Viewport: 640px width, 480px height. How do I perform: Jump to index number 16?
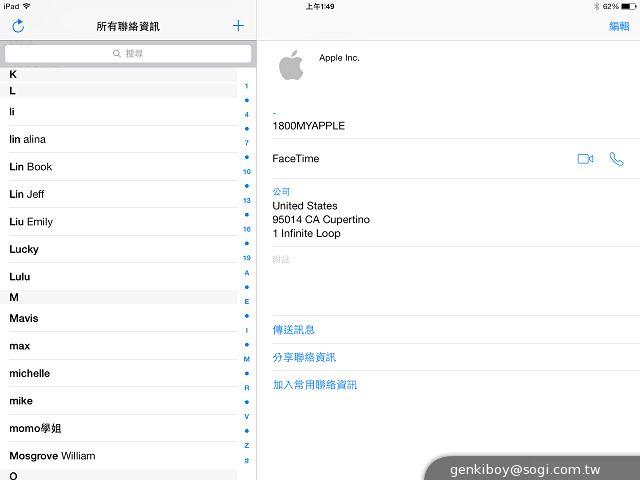[247, 229]
